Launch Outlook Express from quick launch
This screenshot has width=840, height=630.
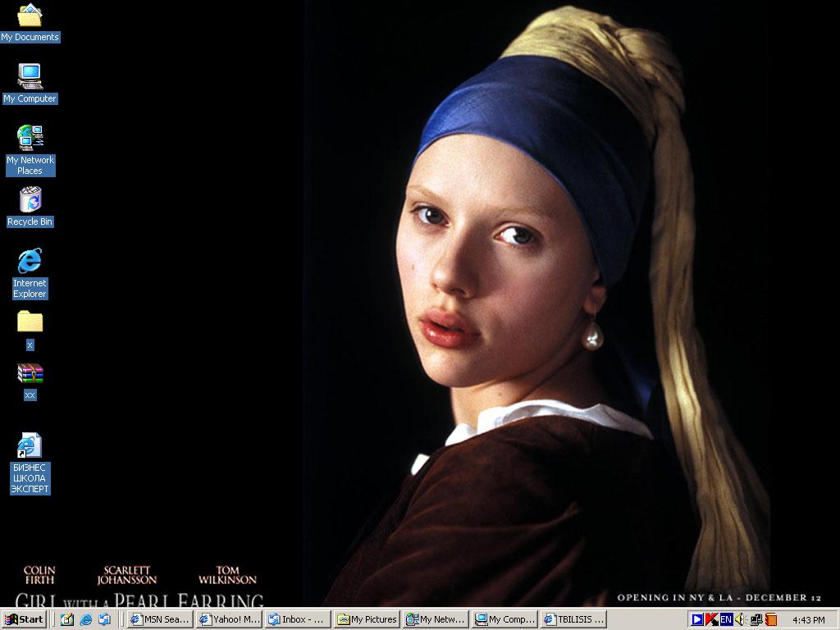pyautogui.click(x=104, y=619)
